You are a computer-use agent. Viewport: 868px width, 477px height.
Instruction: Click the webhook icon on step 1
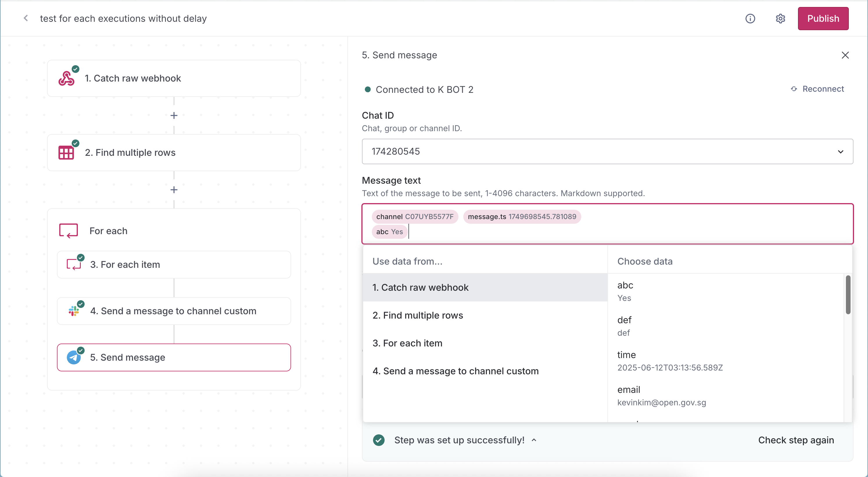point(67,79)
